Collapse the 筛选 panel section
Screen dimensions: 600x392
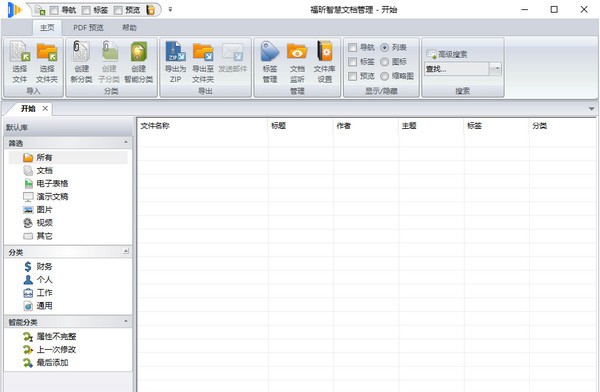pos(126,142)
